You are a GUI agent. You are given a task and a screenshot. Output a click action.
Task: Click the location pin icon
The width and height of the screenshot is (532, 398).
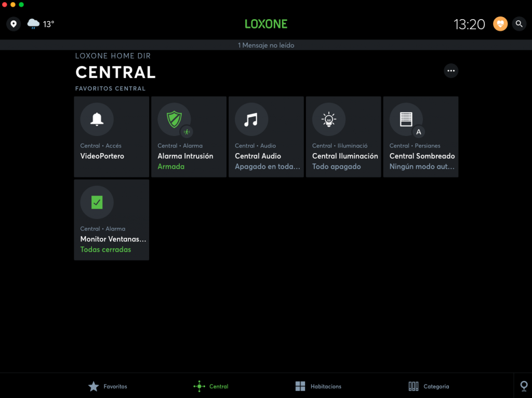coord(13,24)
